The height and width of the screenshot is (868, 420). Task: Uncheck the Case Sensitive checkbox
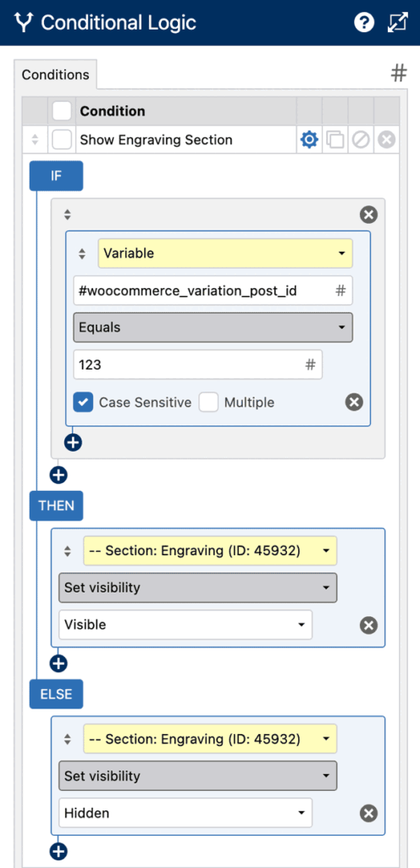point(83,403)
